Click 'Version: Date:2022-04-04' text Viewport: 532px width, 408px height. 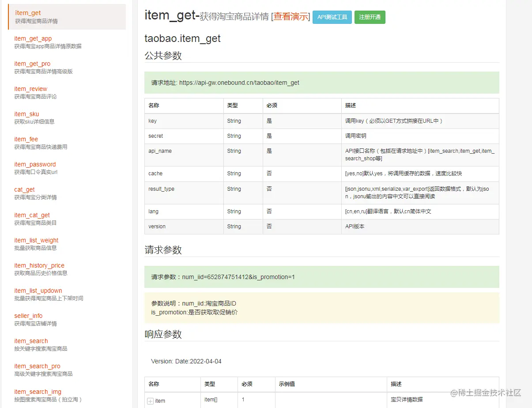click(x=186, y=361)
